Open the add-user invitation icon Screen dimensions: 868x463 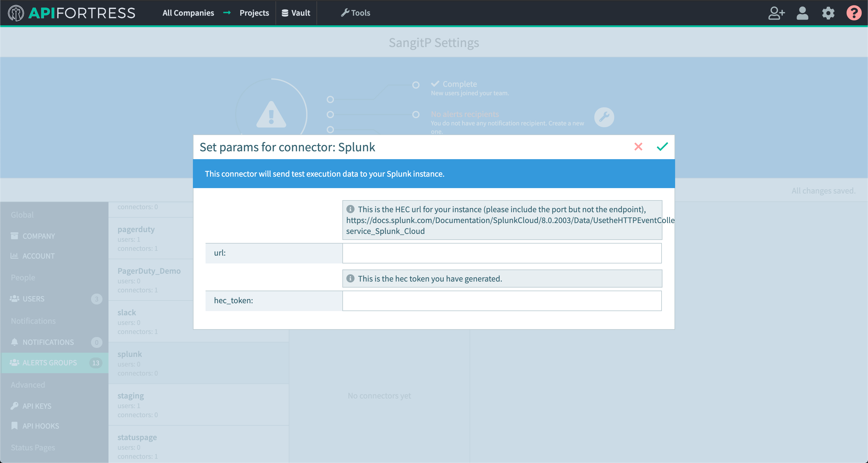point(777,13)
